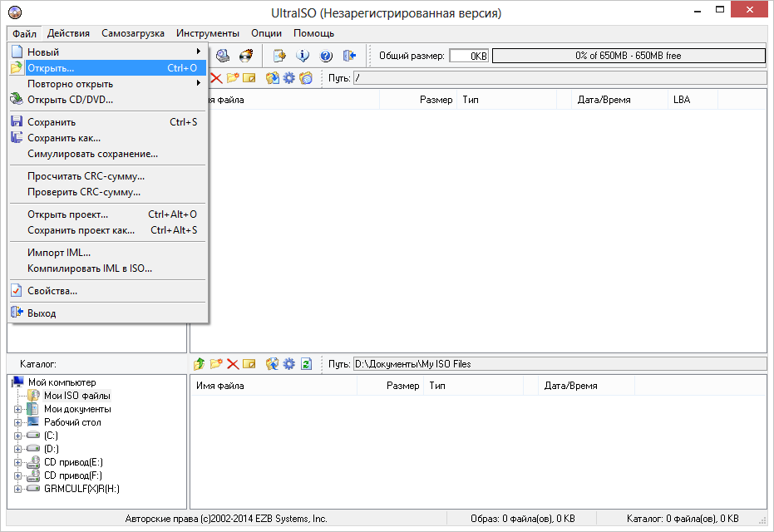Expand the (D:) drive node
Viewport: 774px width, 532px height.
click(x=17, y=449)
